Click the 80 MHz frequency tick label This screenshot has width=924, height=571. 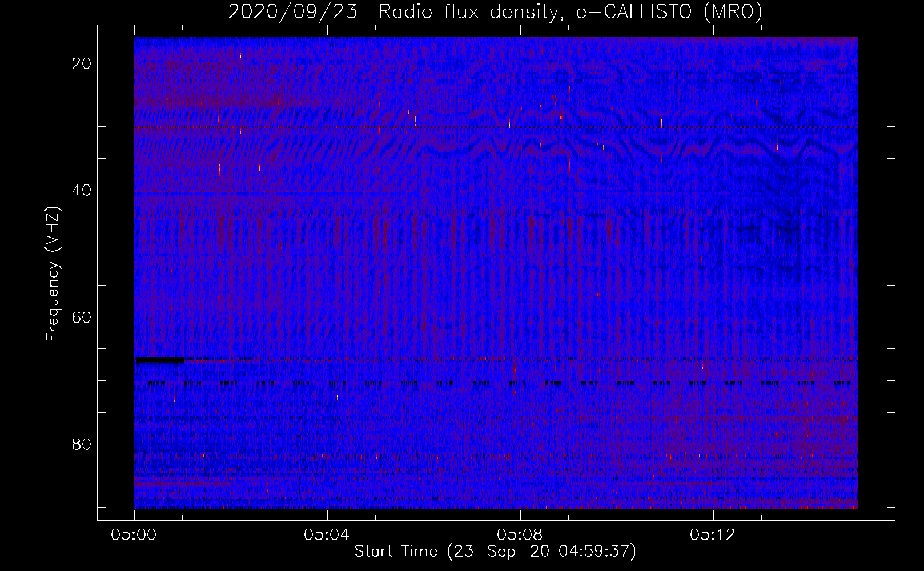(x=82, y=444)
